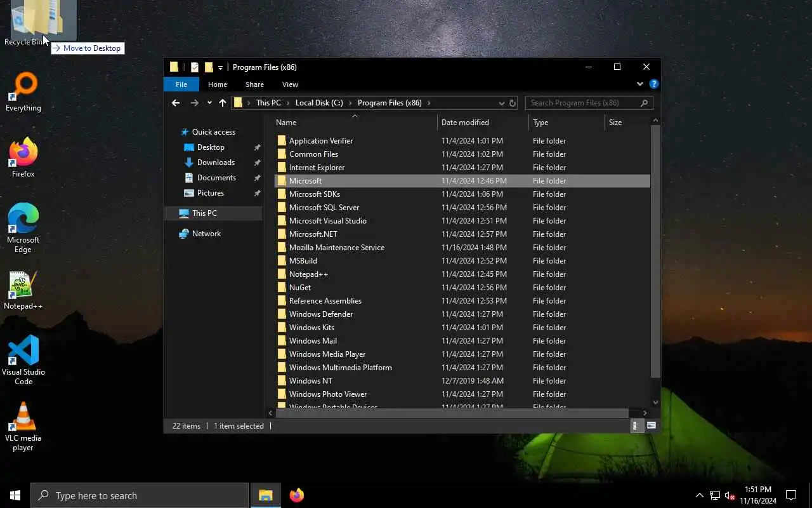Open the File menu tab
Screen dimensions: 812x508
(181, 84)
